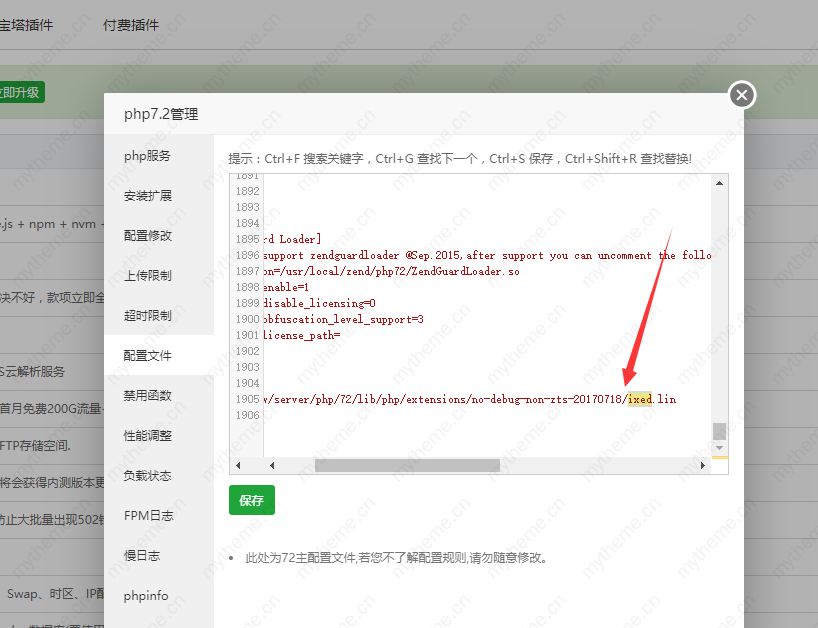Go to the 上传限制 settings
Viewport: 818px width, 628px height.
(x=147, y=276)
